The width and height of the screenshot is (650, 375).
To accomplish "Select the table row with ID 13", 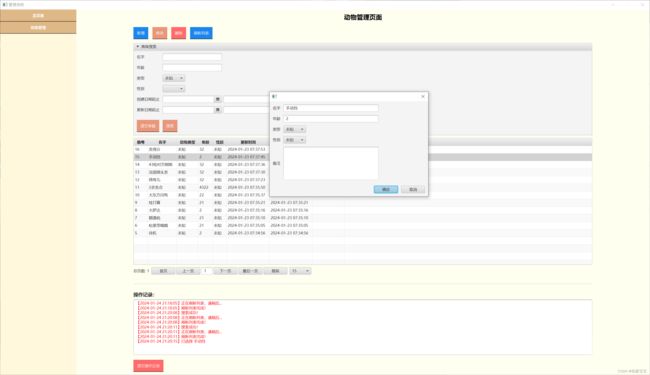I will coord(363,172).
